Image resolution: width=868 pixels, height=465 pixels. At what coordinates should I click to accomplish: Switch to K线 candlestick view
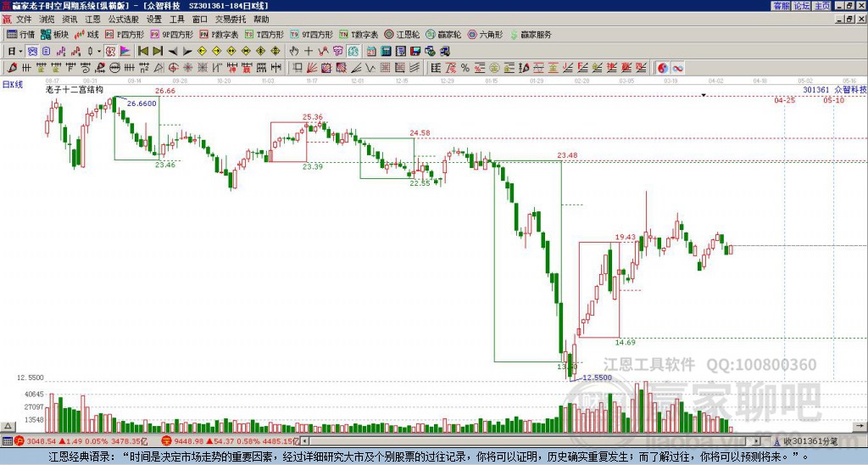click(x=87, y=34)
